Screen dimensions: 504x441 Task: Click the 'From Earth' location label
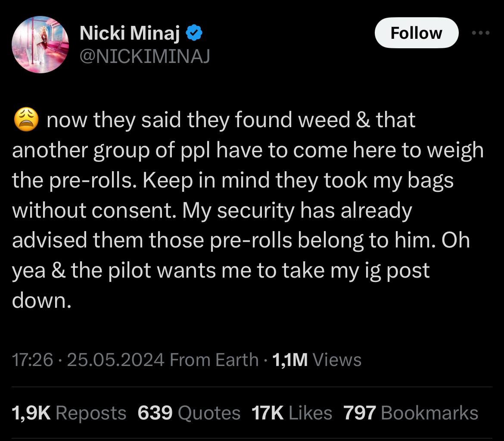(x=214, y=360)
